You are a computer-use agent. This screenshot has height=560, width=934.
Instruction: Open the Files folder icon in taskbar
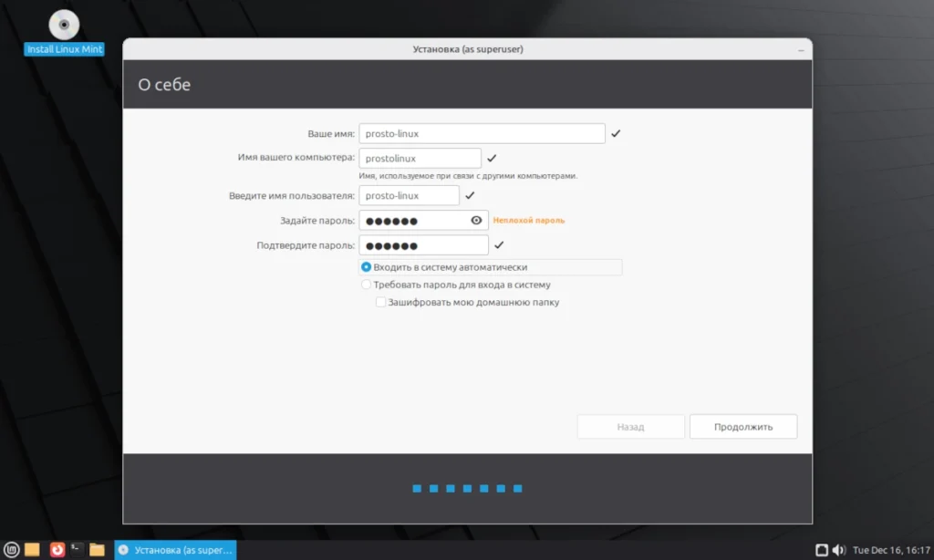(x=97, y=549)
